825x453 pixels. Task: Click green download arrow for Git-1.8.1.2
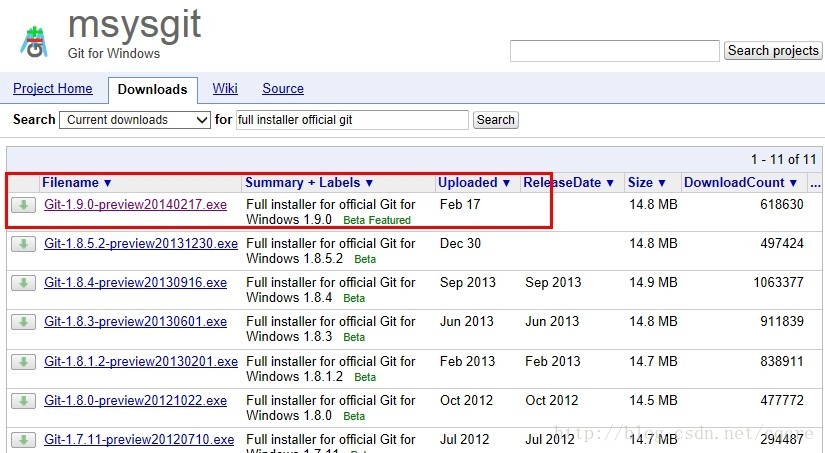[x=24, y=361]
